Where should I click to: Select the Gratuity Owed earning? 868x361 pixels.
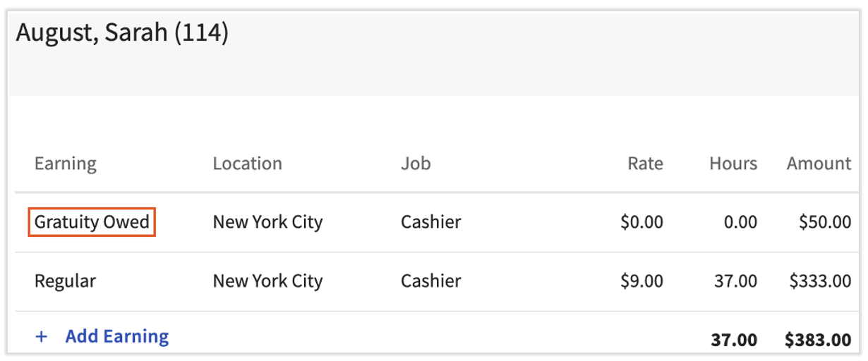tap(92, 223)
